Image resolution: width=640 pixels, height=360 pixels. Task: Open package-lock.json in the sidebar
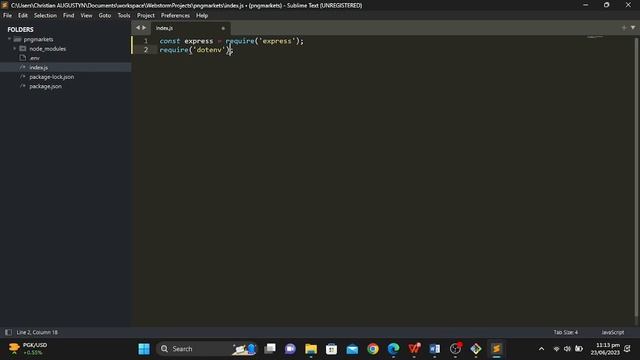(51, 77)
